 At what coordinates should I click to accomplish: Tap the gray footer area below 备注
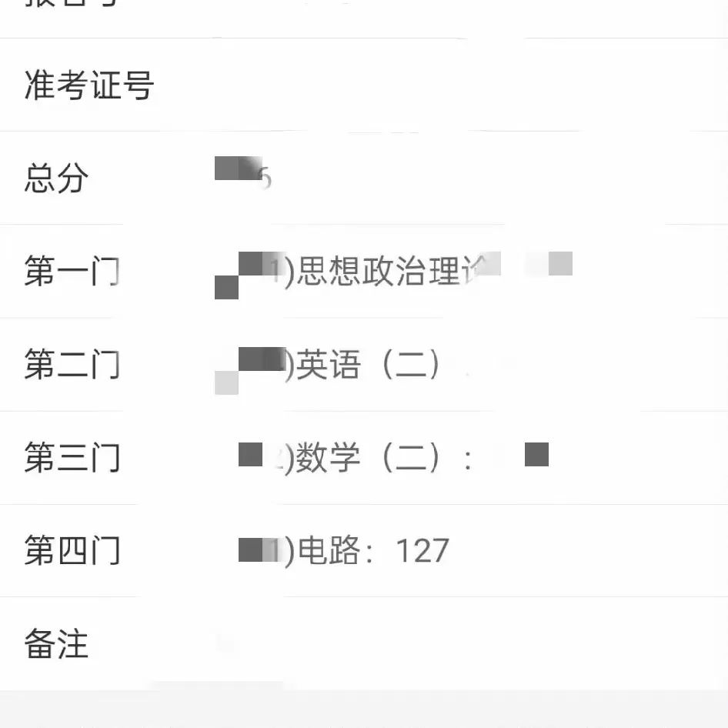[x=364, y=709]
